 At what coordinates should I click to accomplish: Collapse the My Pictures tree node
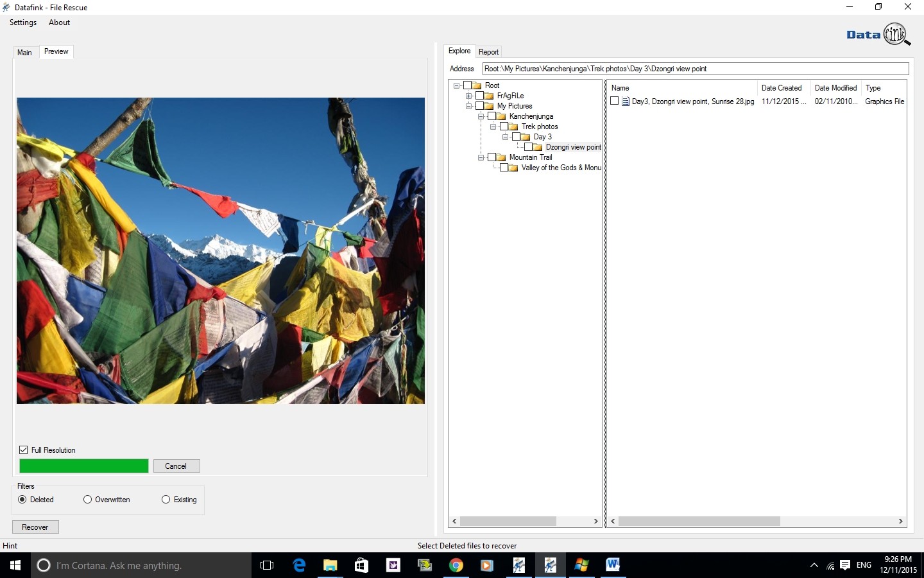pos(468,106)
